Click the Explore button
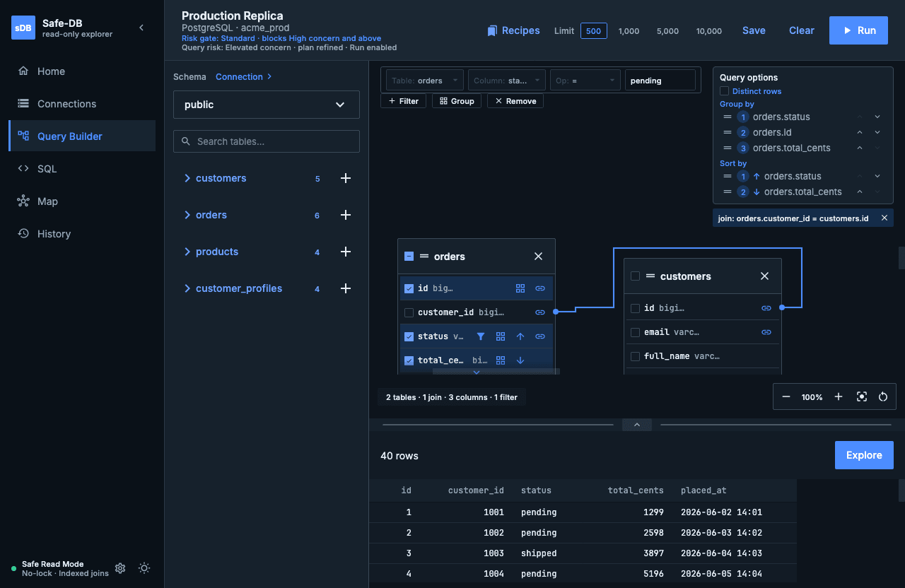The width and height of the screenshot is (905, 588). coord(864,455)
